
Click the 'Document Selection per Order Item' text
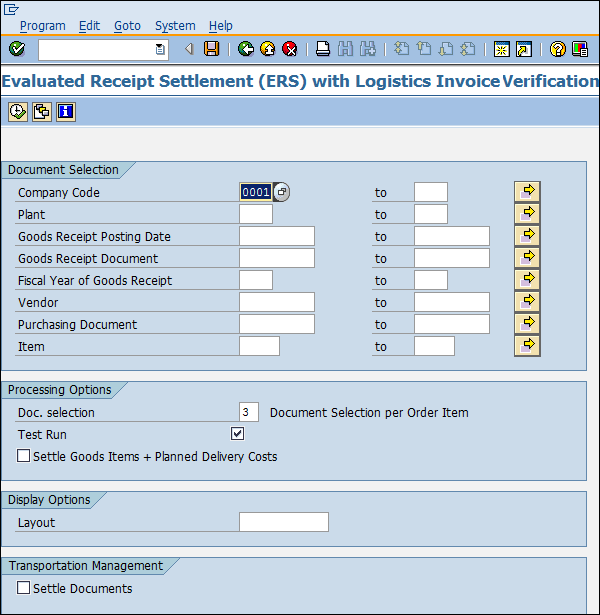pyautogui.click(x=369, y=413)
